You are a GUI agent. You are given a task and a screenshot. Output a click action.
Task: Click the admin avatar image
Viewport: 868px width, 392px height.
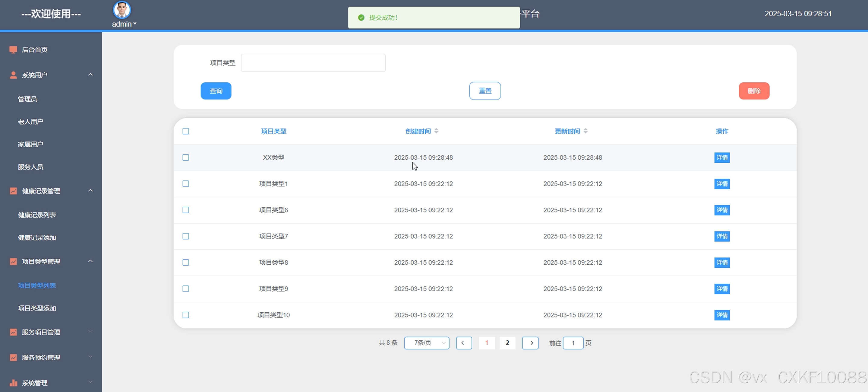coord(122,10)
